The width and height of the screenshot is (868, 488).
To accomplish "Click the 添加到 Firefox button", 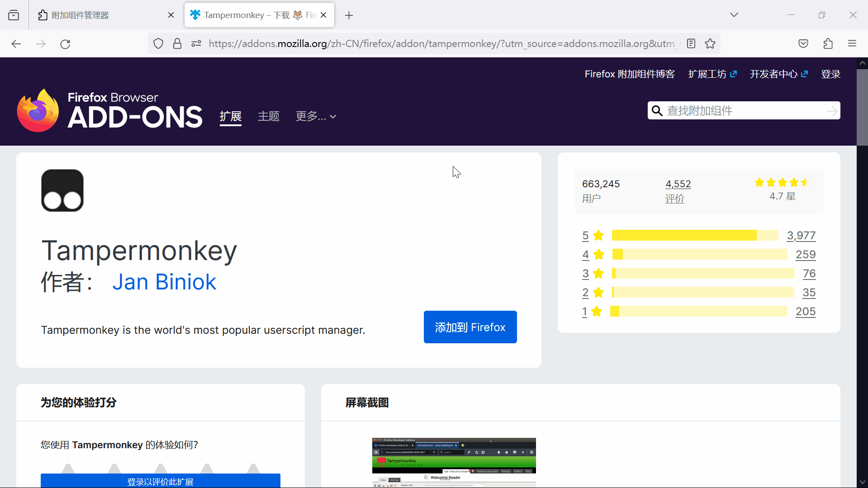I will click(470, 327).
